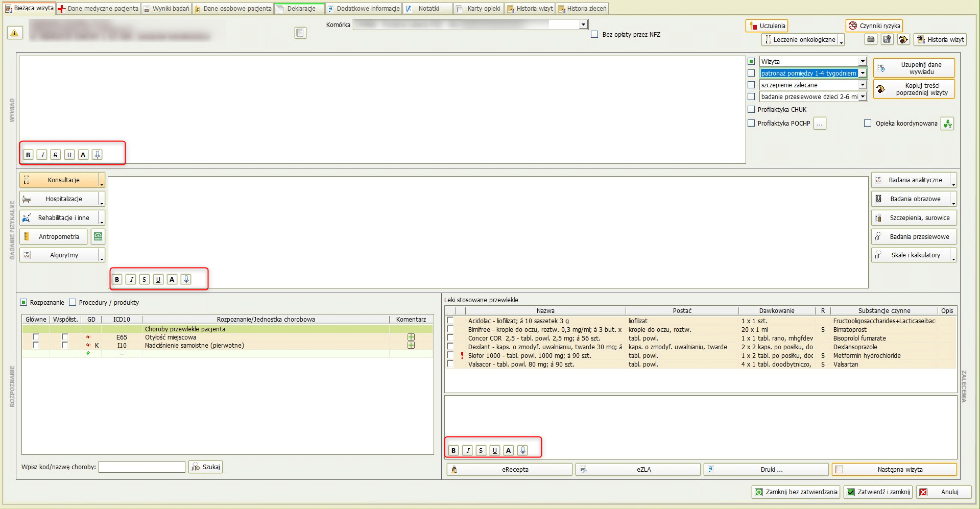Click the disease code search input field
Screen dimensions: 980x509
coord(142,467)
